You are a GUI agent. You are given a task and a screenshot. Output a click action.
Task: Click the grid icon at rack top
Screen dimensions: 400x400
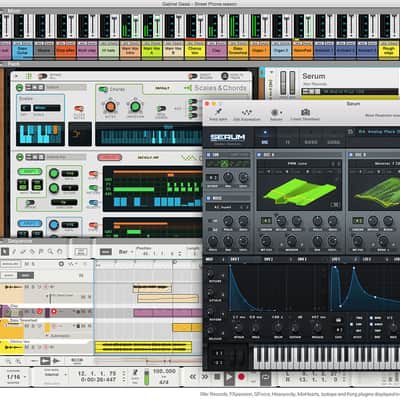coord(28,76)
